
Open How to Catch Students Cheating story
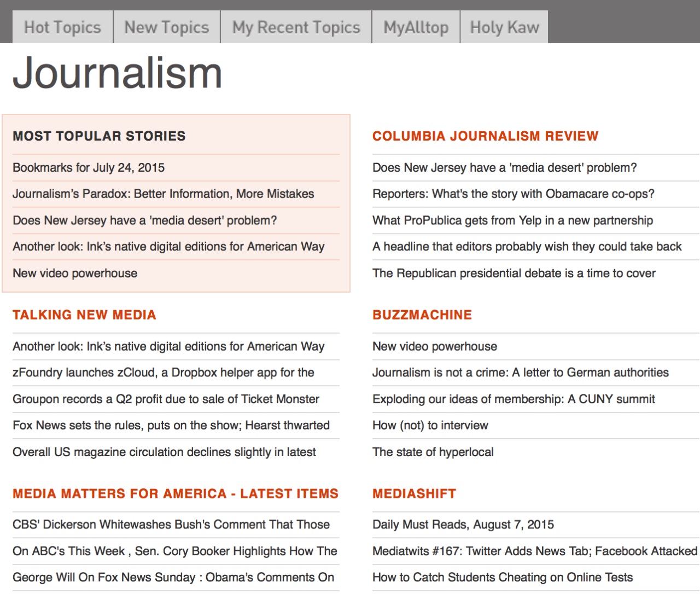(x=503, y=578)
